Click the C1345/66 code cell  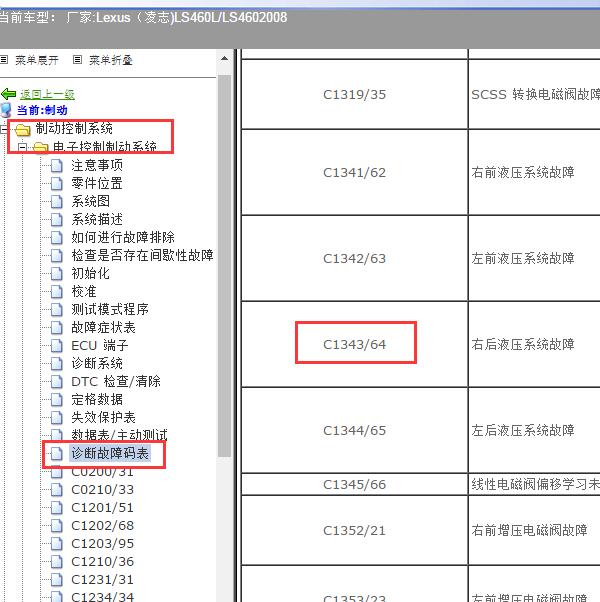click(354, 485)
